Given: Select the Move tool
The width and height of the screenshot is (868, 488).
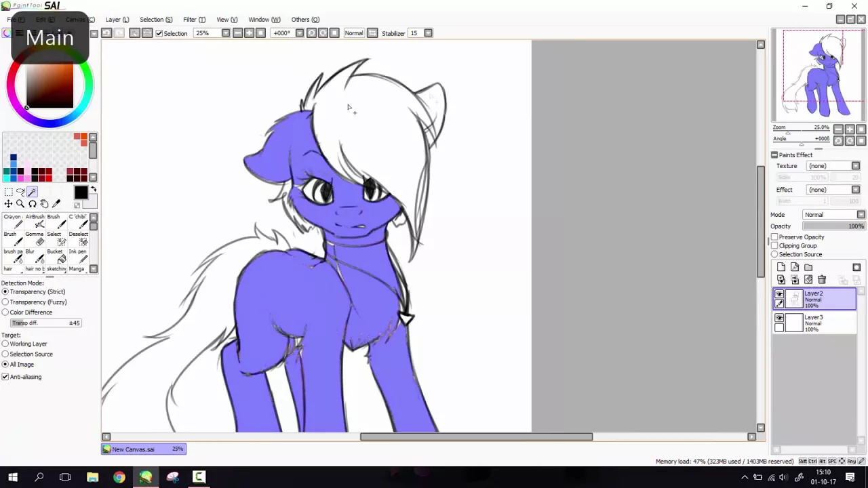Looking at the screenshot, I should pyautogui.click(x=8, y=204).
